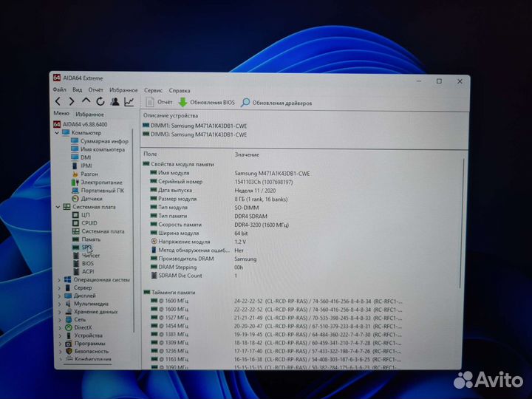This screenshot has height=399, width=532.
Task: Switch to the Избранное sidebar tab
Action: pyautogui.click(x=89, y=115)
